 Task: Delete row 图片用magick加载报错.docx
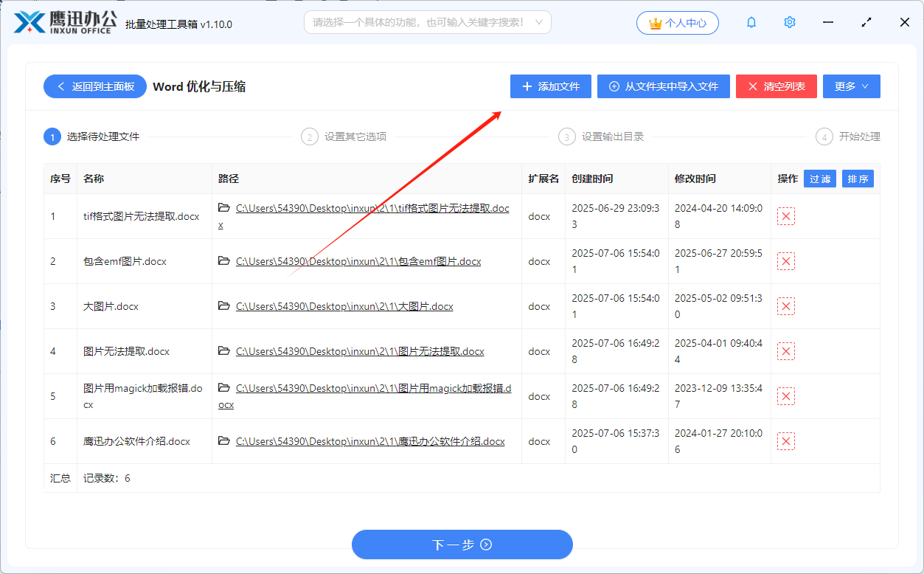(x=786, y=396)
